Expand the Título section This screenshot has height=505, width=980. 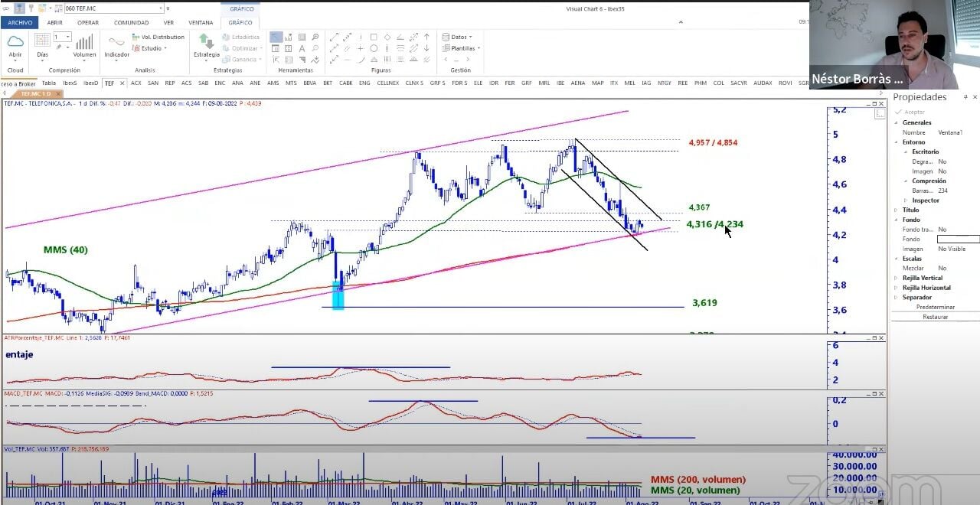click(x=897, y=210)
